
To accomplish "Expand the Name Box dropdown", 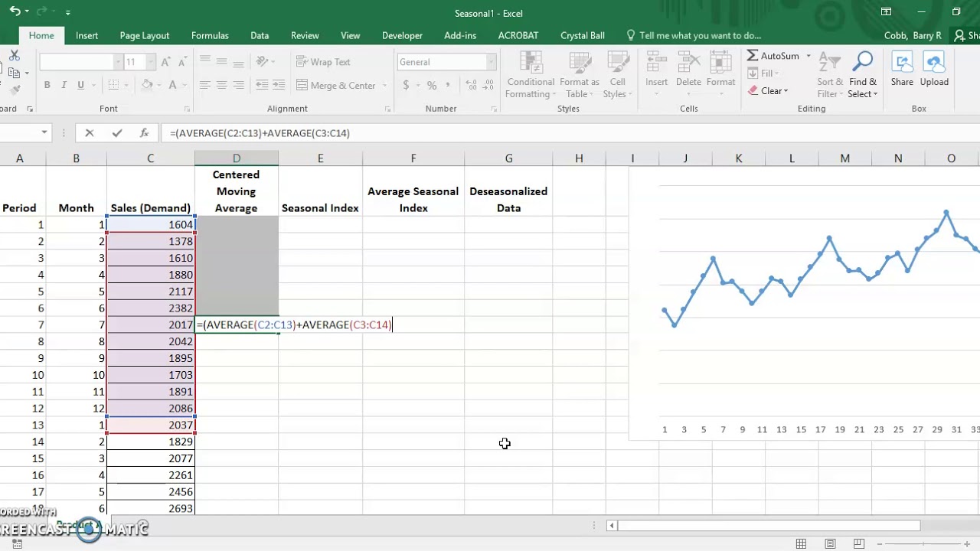I will click(x=44, y=133).
